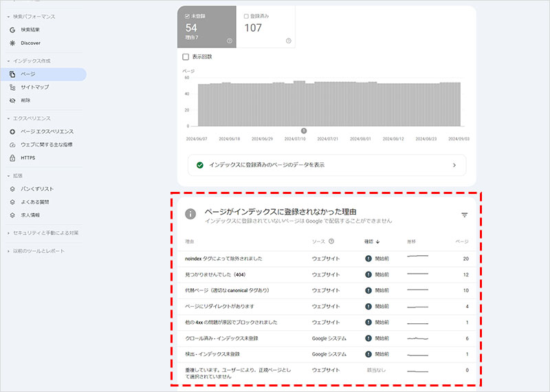Open the noindex タグによって除外されました row
Image resolution: width=550 pixels, height=392 pixels.
(x=223, y=259)
